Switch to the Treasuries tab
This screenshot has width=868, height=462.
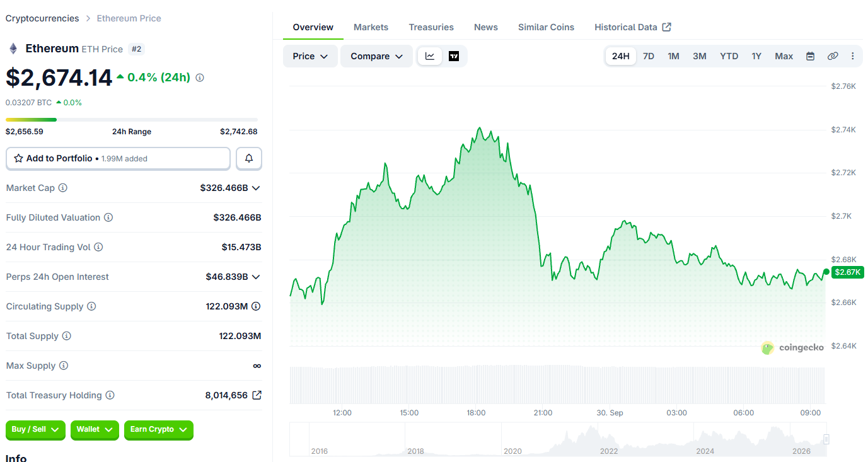(431, 27)
